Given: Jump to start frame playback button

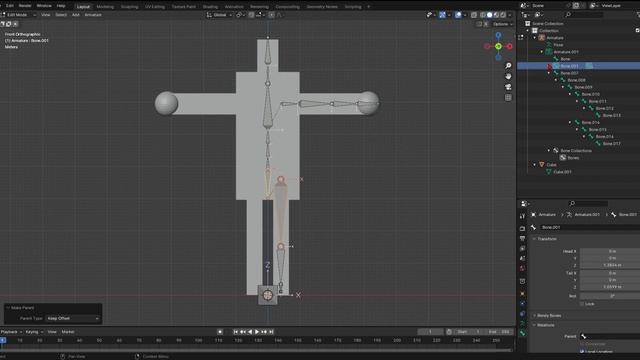Looking at the screenshot, I should pos(236,332).
